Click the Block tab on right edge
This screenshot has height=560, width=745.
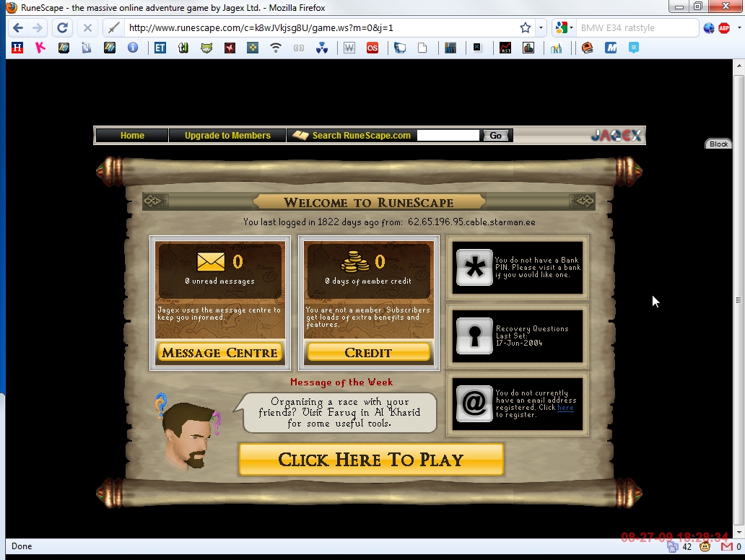click(x=718, y=144)
